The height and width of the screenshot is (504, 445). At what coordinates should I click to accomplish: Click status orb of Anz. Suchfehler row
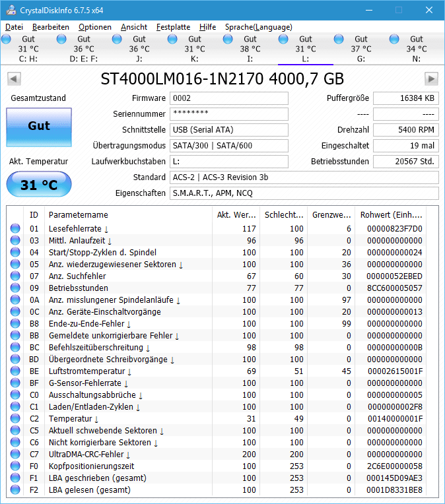tap(15, 276)
